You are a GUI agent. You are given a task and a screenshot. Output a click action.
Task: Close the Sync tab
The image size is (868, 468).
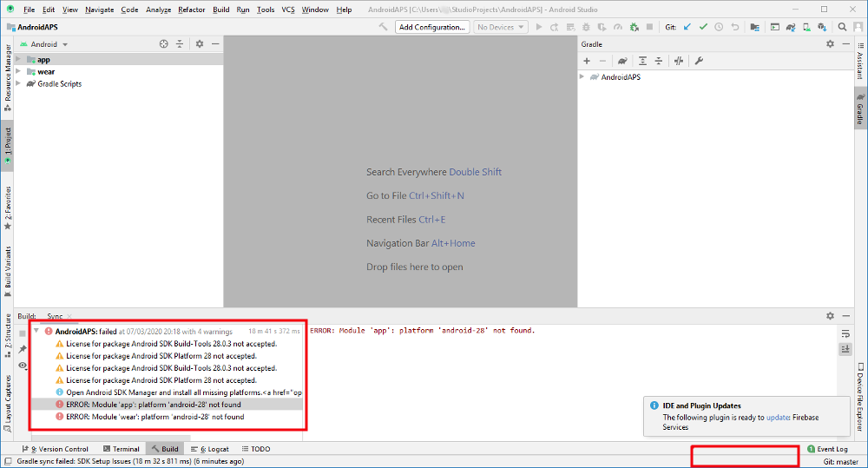coord(69,316)
